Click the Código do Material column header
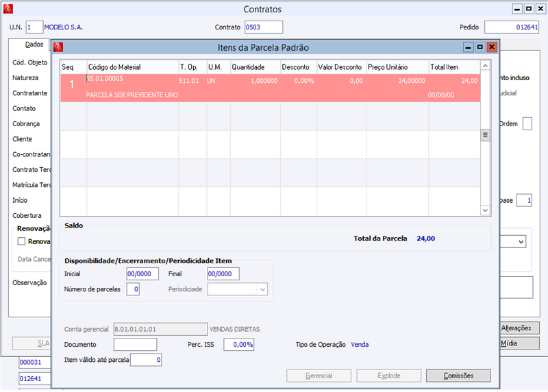This screenshot has width=548, height=392. [x=133, y=67]
